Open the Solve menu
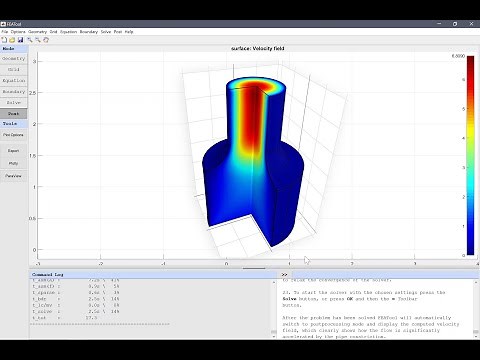 106,32
